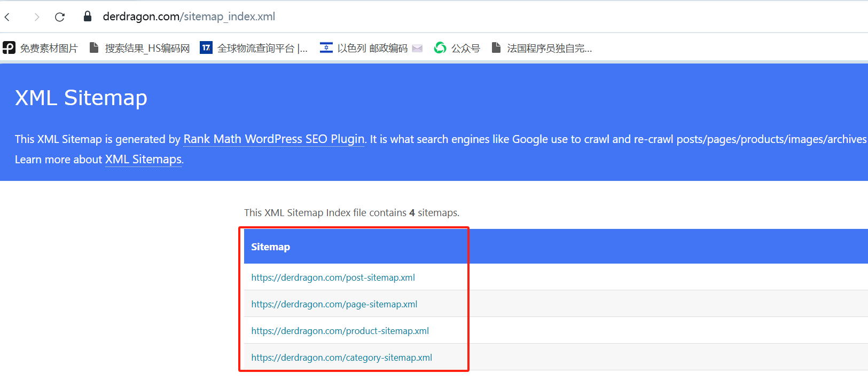The height and width of the screenshot is (389, 868).
Task: Reload the current page
Action: pos(60,17)
